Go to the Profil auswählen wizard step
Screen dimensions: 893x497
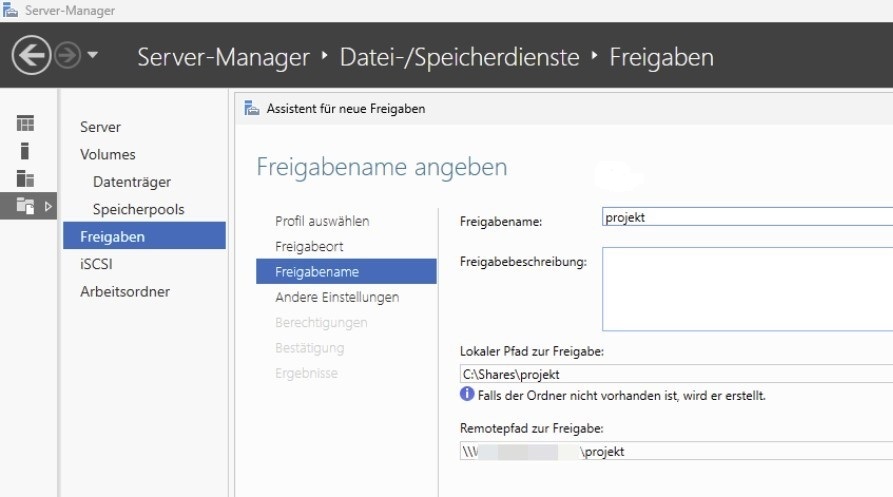click(322, 221)
